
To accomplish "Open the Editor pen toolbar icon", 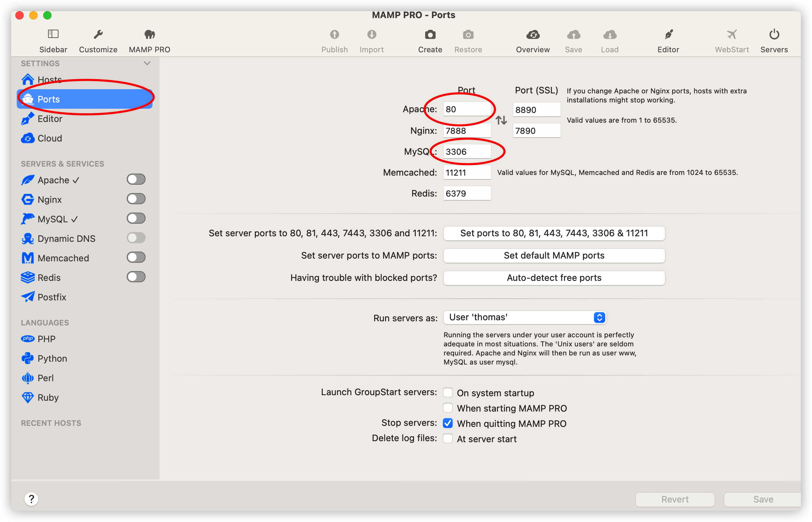I will click(668, 34).
